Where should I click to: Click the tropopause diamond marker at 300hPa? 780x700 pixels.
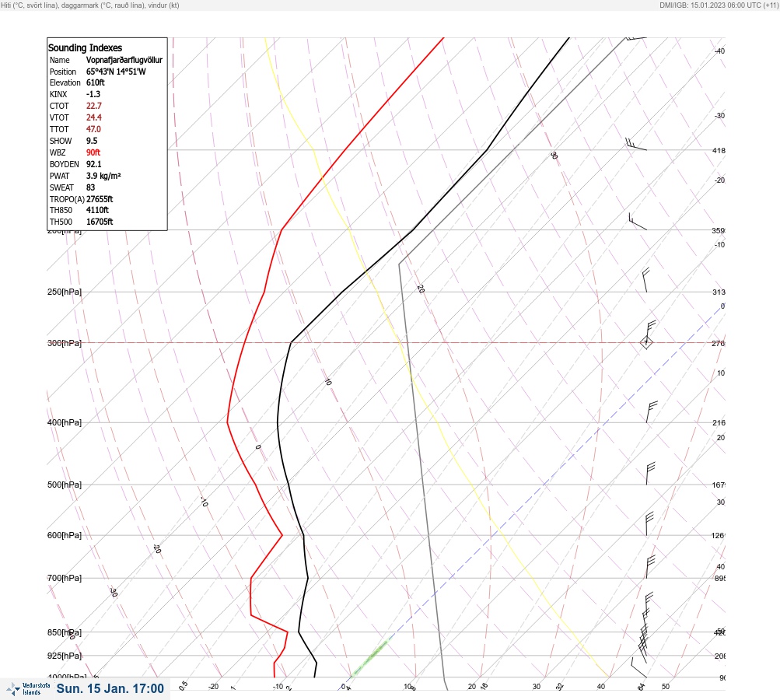tap(646, 342)
